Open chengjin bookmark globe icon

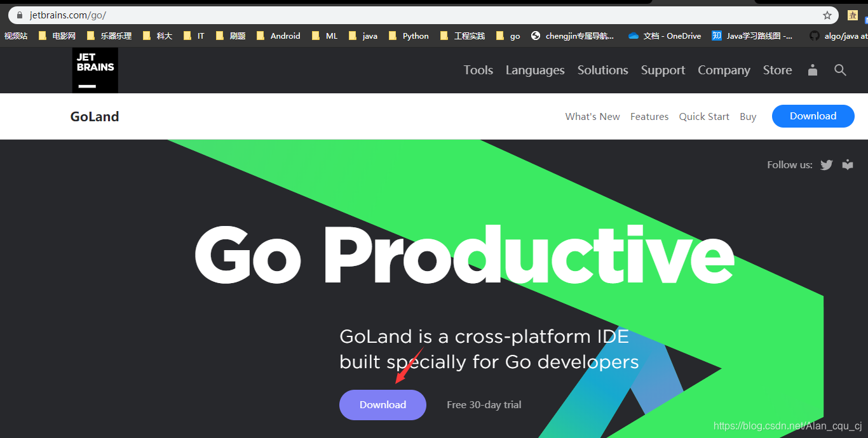coord(572,36)
